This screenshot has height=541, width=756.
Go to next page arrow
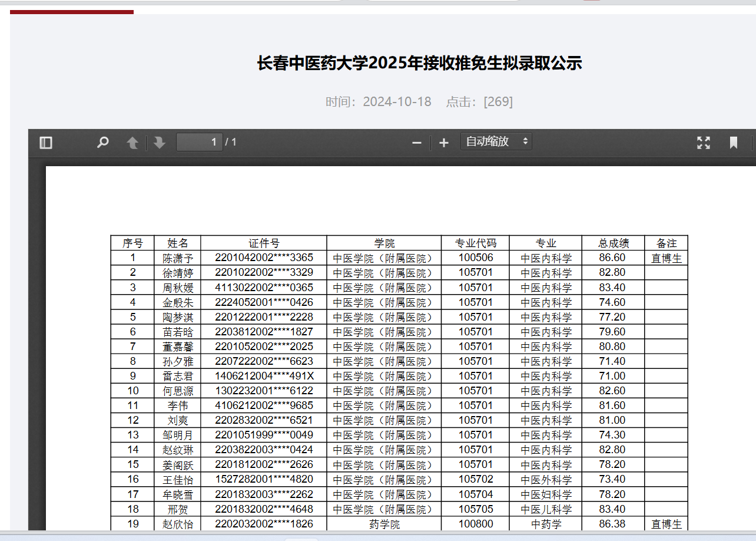(x=160, y=143)
